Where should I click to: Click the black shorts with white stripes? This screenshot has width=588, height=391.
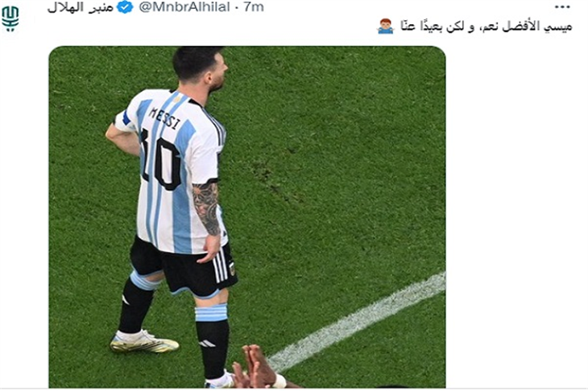[x=183, y=267]
